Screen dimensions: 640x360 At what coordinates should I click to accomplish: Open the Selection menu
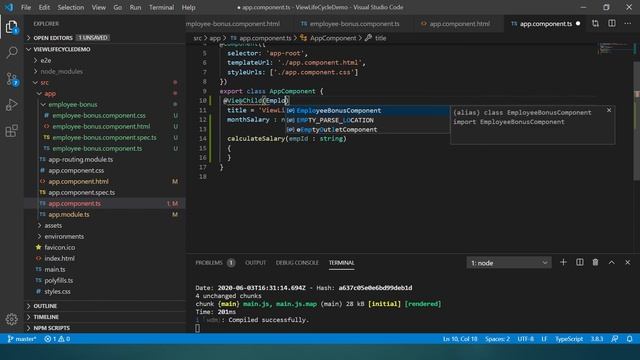71,7
